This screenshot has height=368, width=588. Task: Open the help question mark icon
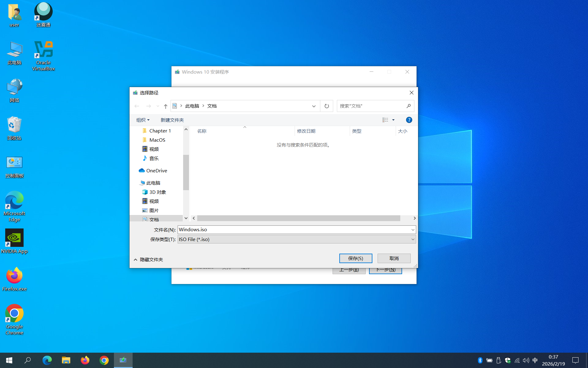(x=409, y=120)
